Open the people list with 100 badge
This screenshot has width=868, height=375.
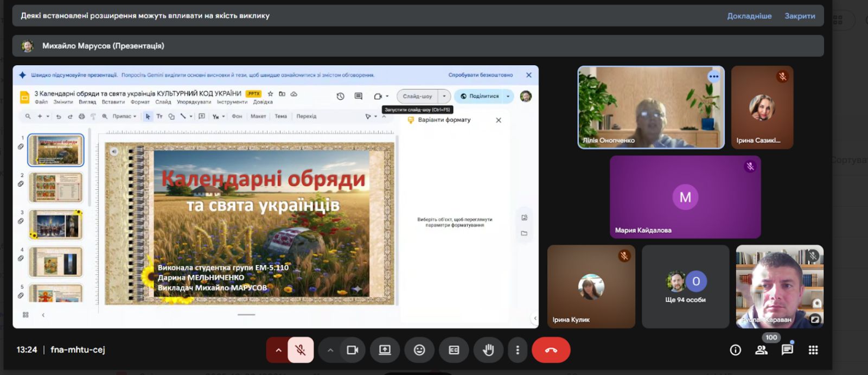coord(762,350)
